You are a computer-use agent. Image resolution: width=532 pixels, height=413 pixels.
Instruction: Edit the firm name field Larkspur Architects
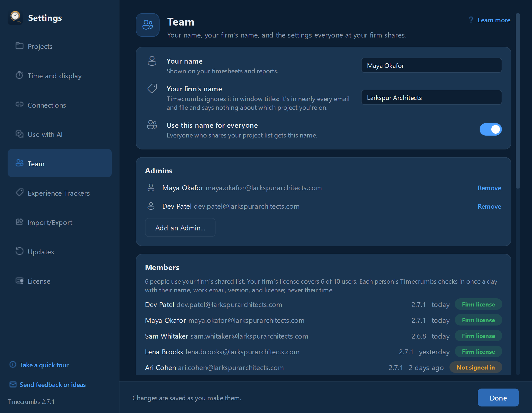[x=431, y=98]
